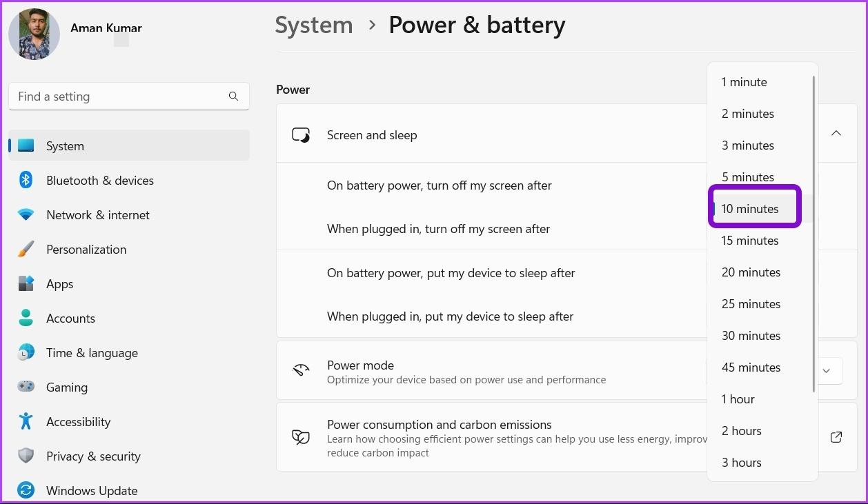868x504 pixels.
Task: Open Personalization paintbrush icon
Action: point(26,249)
